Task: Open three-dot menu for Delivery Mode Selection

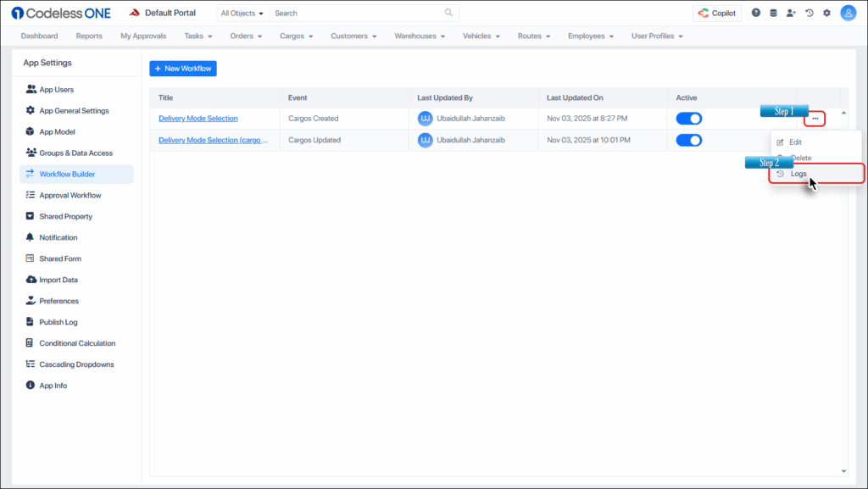Action: (815, 119)
